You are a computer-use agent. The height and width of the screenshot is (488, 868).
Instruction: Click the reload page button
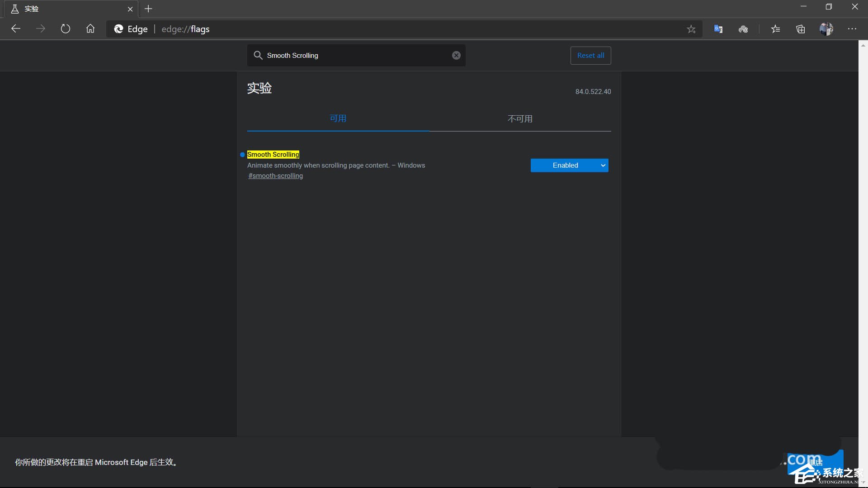(x=66, y=28)
